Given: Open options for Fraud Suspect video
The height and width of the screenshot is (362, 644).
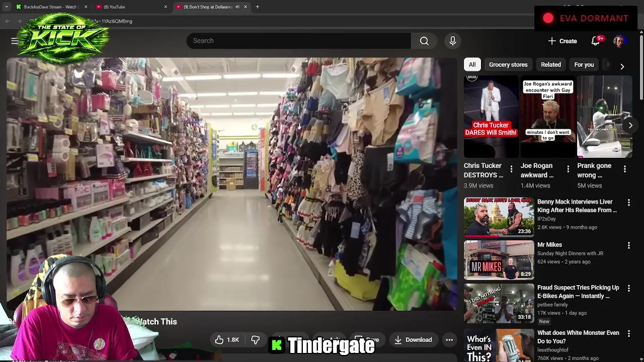Looking at the screenshot, I should coord(628,288).
